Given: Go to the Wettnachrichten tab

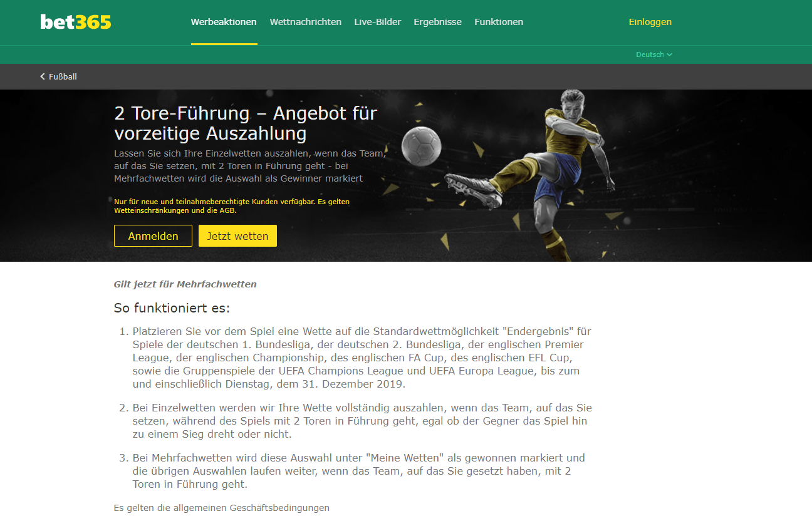Looking at the screenshot, I should coord(306,22).
